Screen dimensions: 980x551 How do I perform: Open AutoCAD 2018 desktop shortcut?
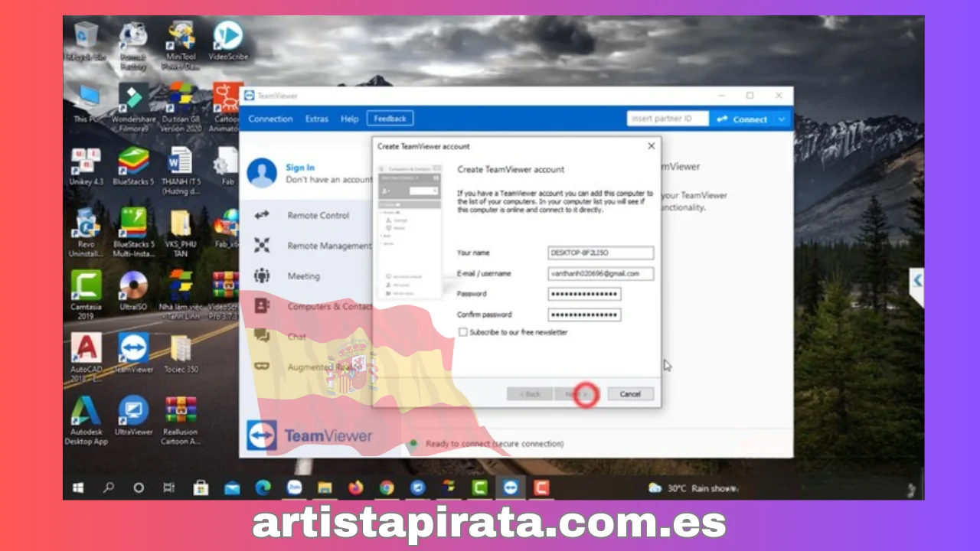point(86,357)
